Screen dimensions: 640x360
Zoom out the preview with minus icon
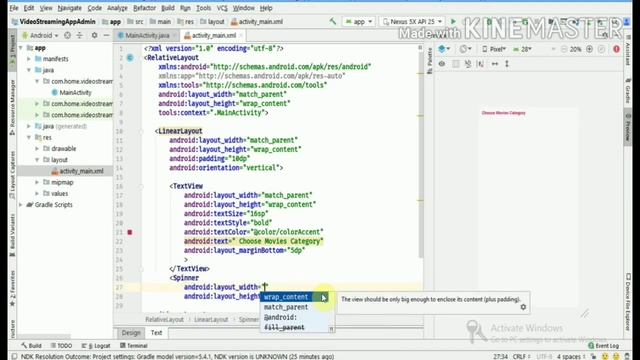point(564,49)
